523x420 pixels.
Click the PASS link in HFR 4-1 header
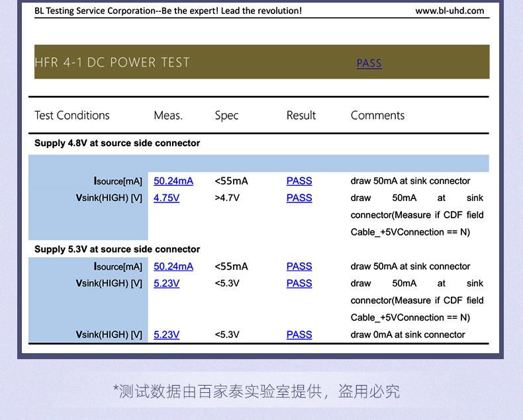pyautogui.click(x=369, y=63)
